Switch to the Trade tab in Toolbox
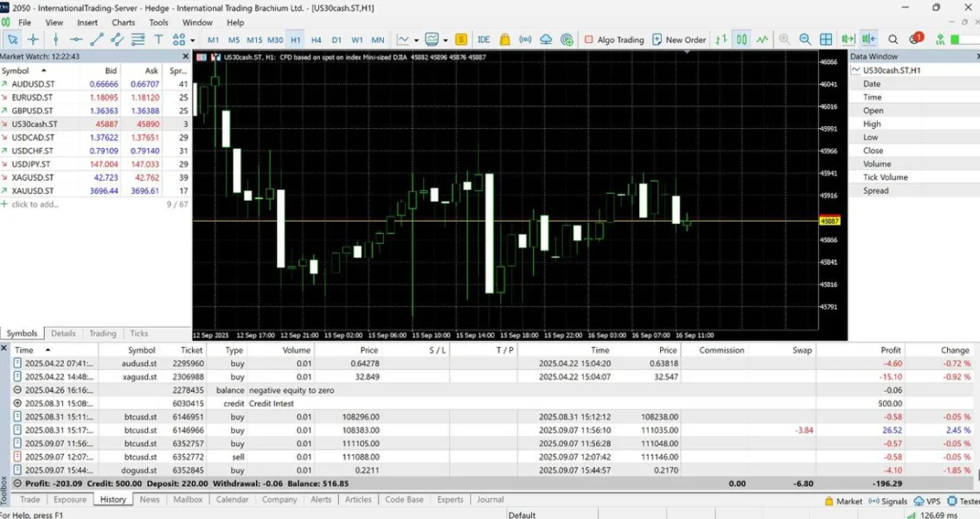 [x=29, y=499]
